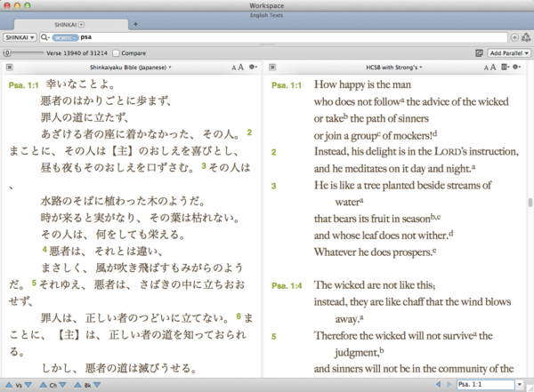
Task: Close the HCSB with Strong's pane
Action: point(272,68)
